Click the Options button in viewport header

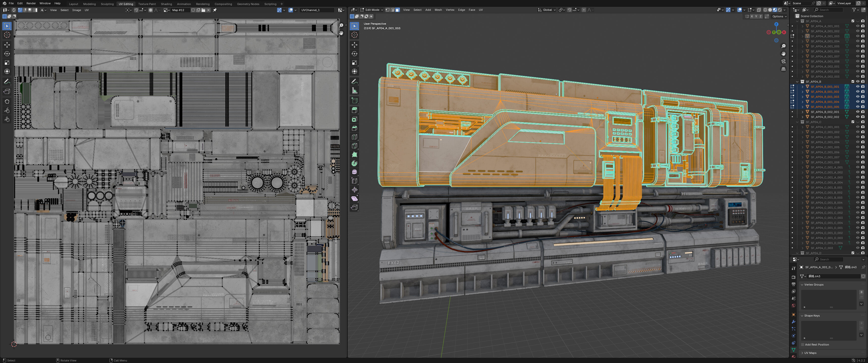click(x=779, y=16)
